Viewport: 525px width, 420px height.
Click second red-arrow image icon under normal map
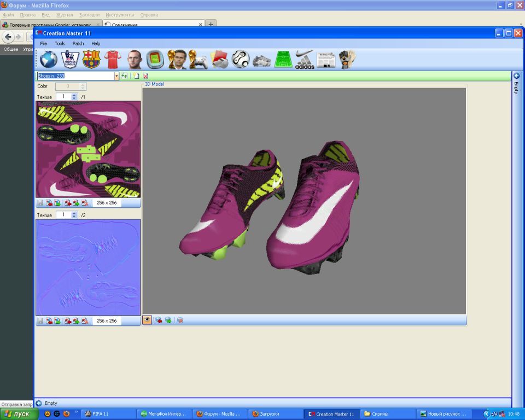point(68,321)
